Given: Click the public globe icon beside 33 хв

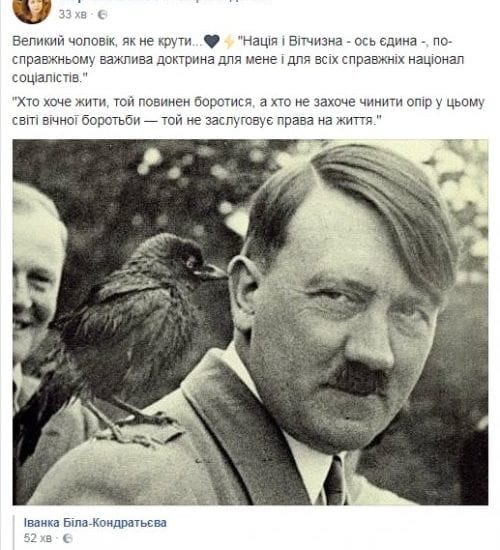Looking at the screenshot, I should coord(102,14).
